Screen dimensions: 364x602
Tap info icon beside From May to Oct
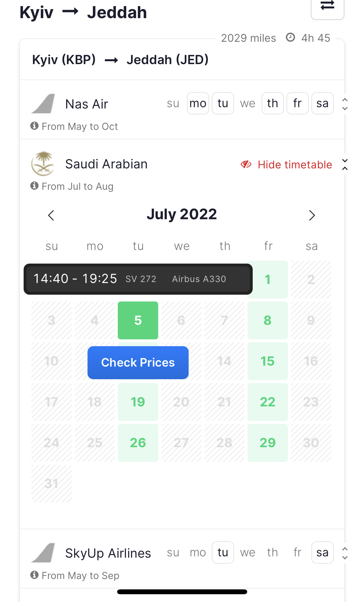coord(34,126)
